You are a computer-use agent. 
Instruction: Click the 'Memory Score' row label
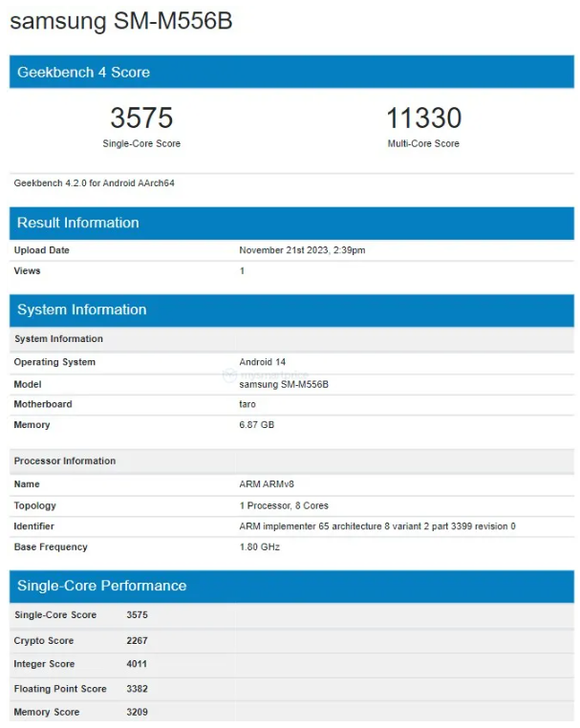click(x=47, y=712)
